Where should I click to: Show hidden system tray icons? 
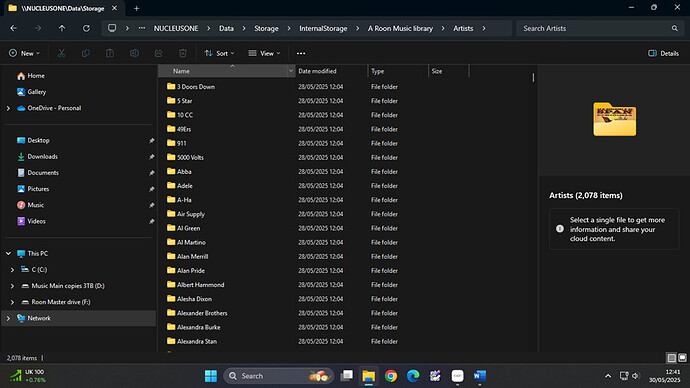tap(608, 376)
